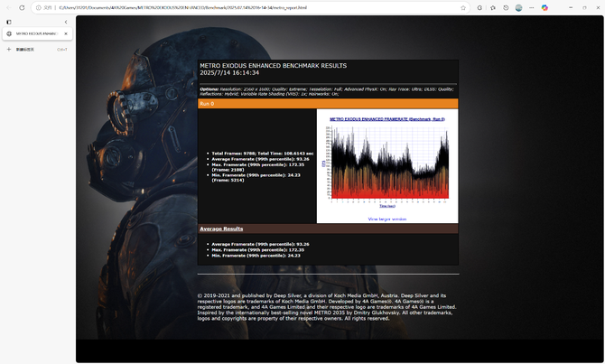The height and width of the screenshot is (364, 605).
Task: Reload the benchmark report page
Action: (x=22, y=8)
